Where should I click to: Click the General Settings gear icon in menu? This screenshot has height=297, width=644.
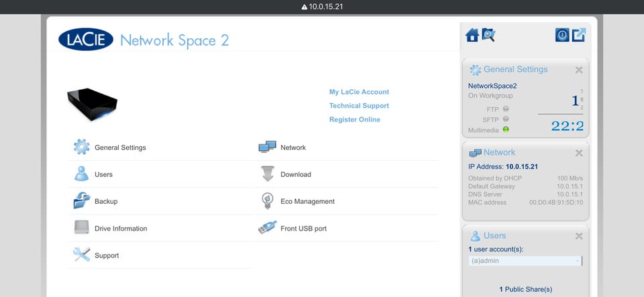pos(81,147)
